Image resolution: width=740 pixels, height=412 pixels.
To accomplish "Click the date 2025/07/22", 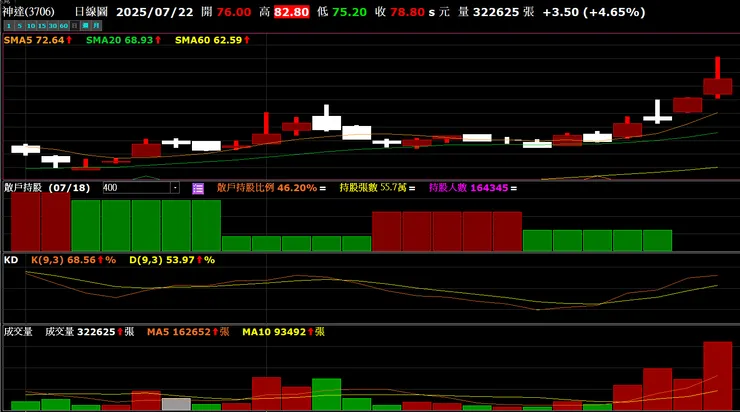I will tap(155, 12).
